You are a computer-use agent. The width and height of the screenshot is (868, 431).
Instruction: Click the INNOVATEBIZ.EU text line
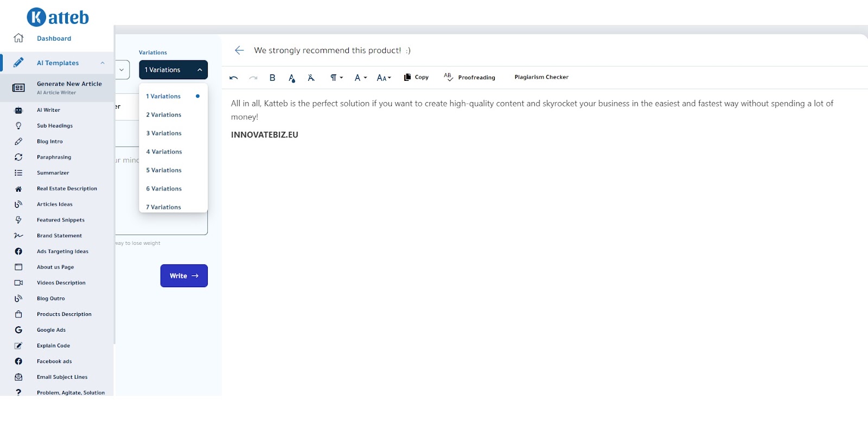coord(265,135)
